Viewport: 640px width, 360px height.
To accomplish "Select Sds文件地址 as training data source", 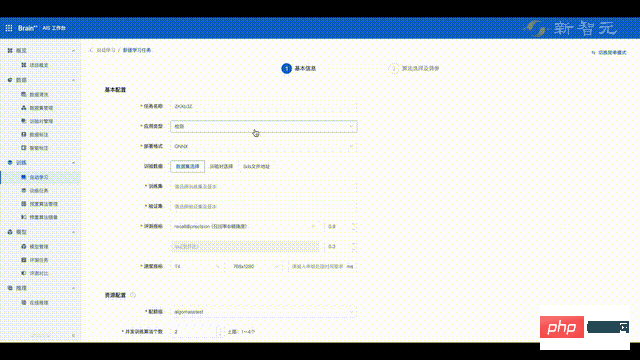I will (256, 167).
